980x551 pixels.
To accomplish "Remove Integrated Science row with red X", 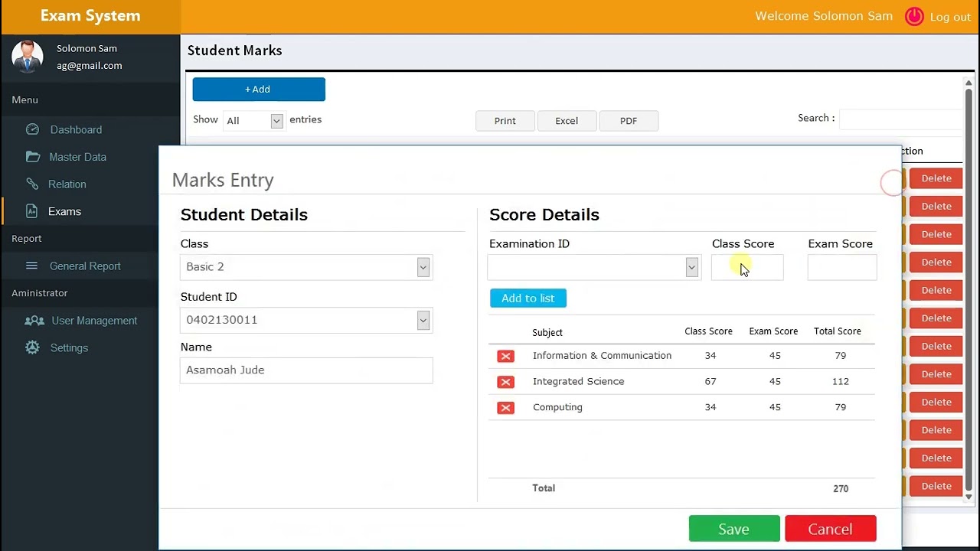I will (x=505, y=382).
